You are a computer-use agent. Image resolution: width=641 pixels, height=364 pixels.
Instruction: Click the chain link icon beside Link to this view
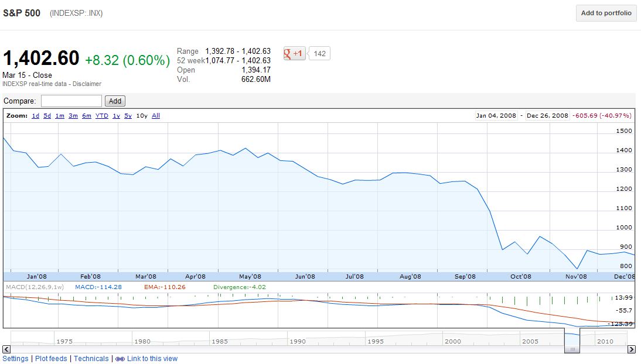click(x=120, y=359)
